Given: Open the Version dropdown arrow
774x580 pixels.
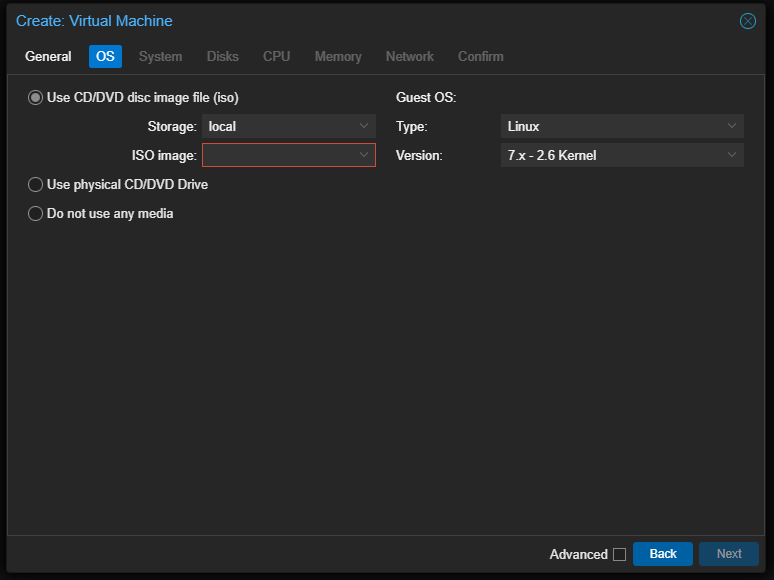Looking at the screenshot, I should [x=732, y=155].
